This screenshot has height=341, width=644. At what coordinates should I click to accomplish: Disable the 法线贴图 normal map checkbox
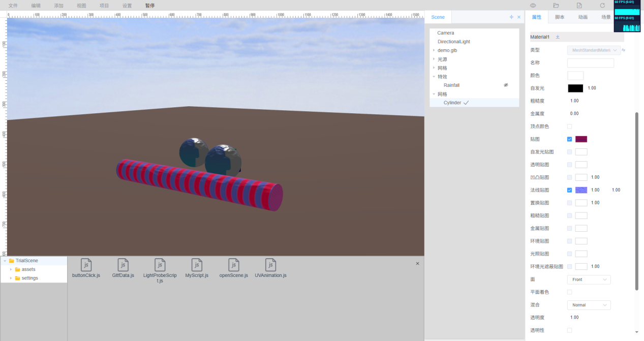pyautogui.click(x=569, y=190)
